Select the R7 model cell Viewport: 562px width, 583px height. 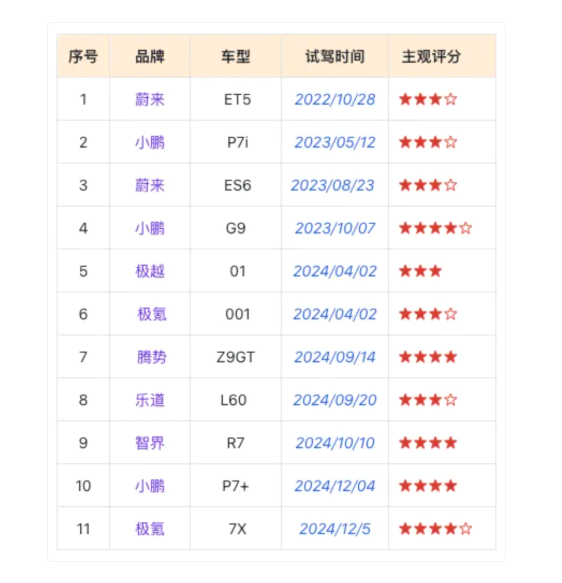236,443
